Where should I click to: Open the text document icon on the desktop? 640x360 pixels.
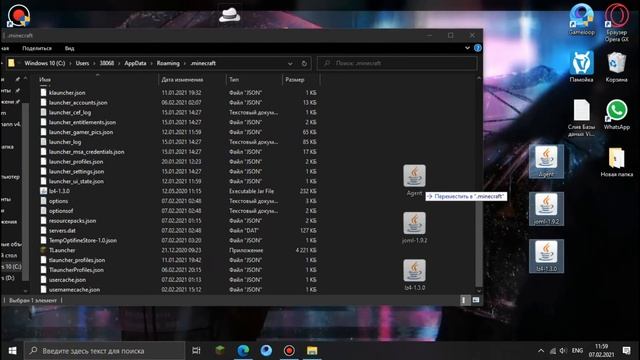pyautogui.click(x=581, y=118)
